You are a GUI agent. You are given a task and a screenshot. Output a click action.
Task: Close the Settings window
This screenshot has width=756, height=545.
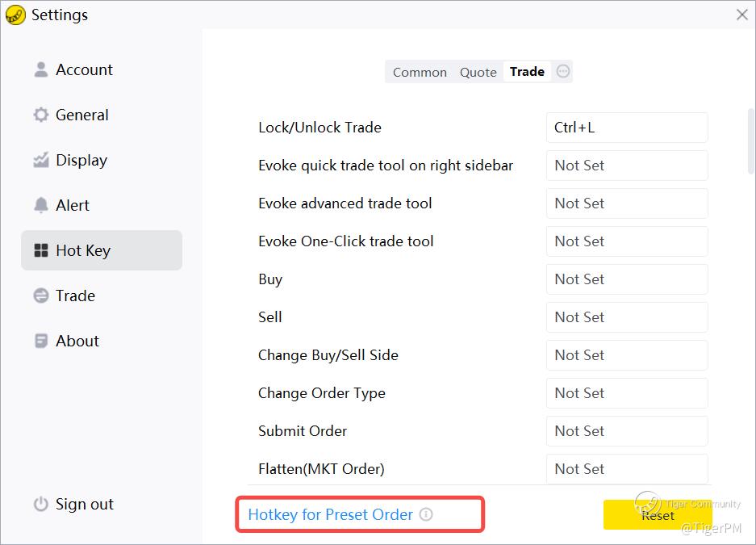click(x=742, y=15)
